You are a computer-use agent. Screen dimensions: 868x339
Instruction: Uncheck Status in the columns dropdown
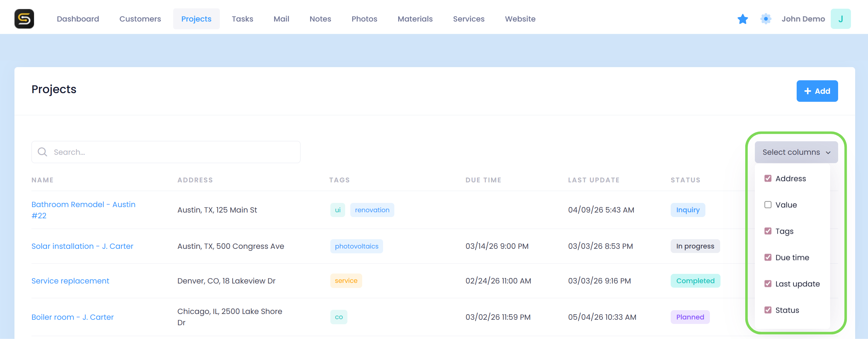768,310
